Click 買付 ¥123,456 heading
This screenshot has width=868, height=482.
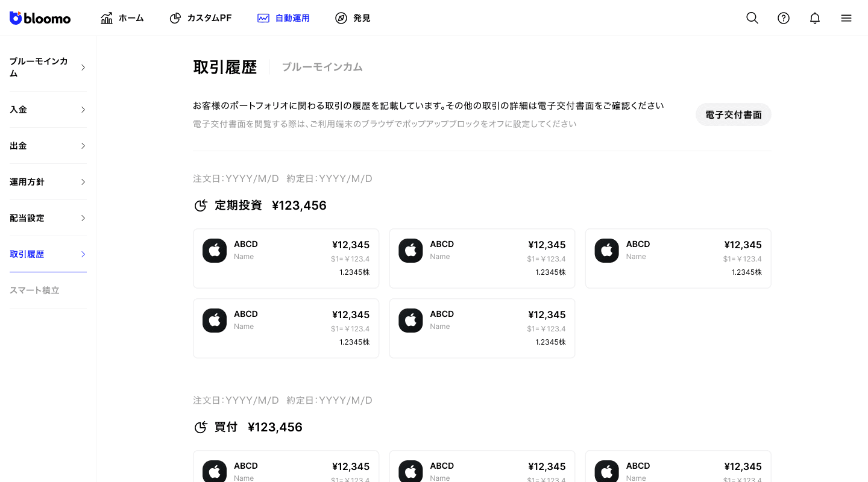click(259, 427)
